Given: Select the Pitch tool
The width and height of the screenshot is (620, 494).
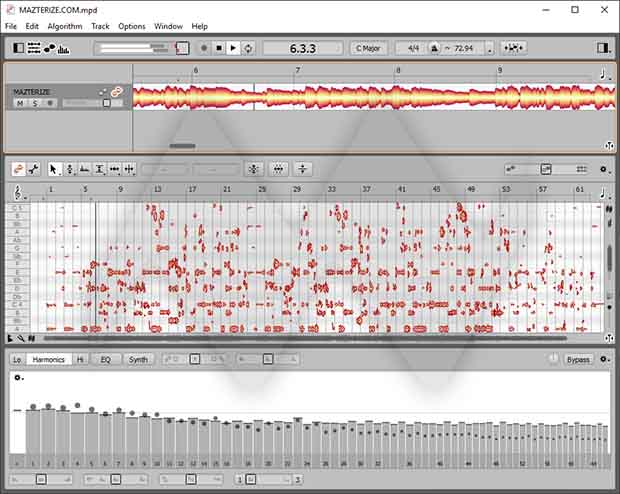Looking at the screenshot, I should pyautogui.click(x=70, y=169).
